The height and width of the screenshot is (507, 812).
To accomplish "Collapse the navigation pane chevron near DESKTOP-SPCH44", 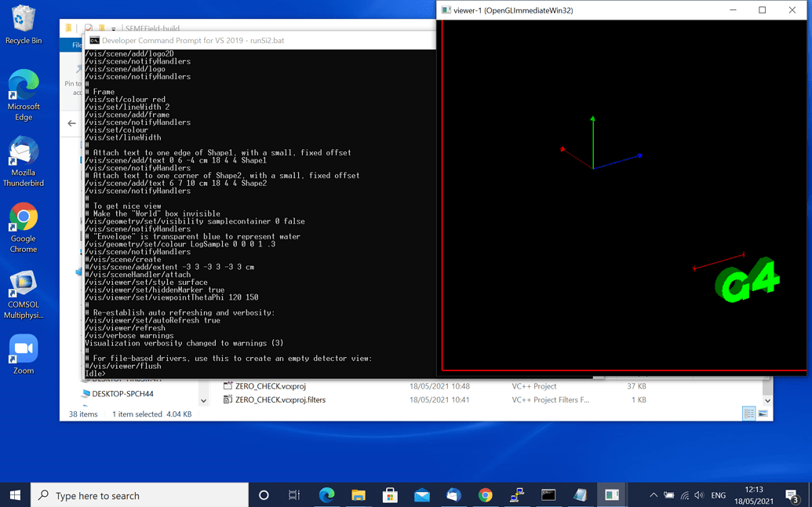I will 203,400.
